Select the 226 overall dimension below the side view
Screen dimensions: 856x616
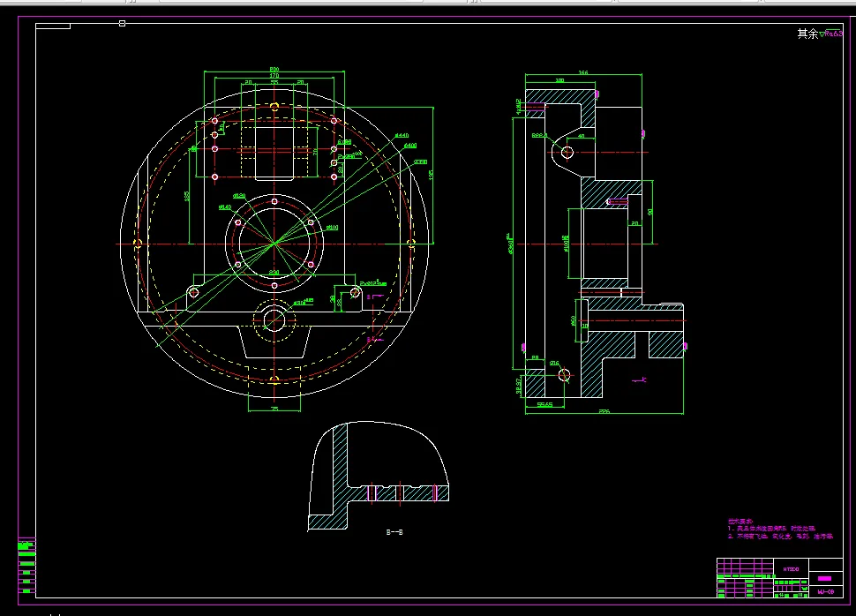point(604,412)
